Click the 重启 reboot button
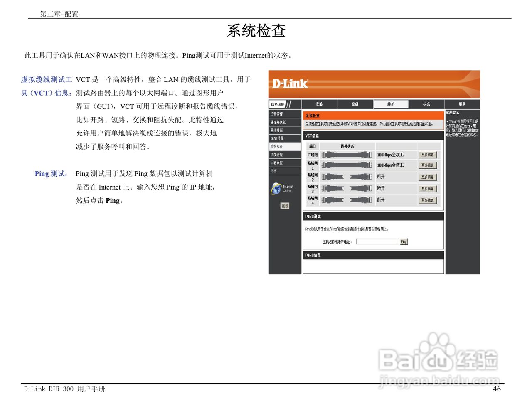The height and width of the screenshot is (411, 532). tap(285, 206)
